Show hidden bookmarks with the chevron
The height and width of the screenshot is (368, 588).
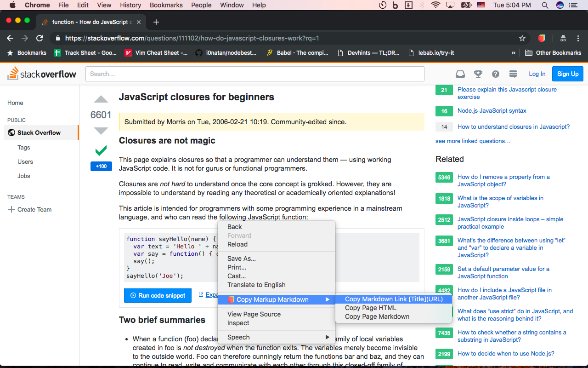pyautogui.click(x=513, y=53)
